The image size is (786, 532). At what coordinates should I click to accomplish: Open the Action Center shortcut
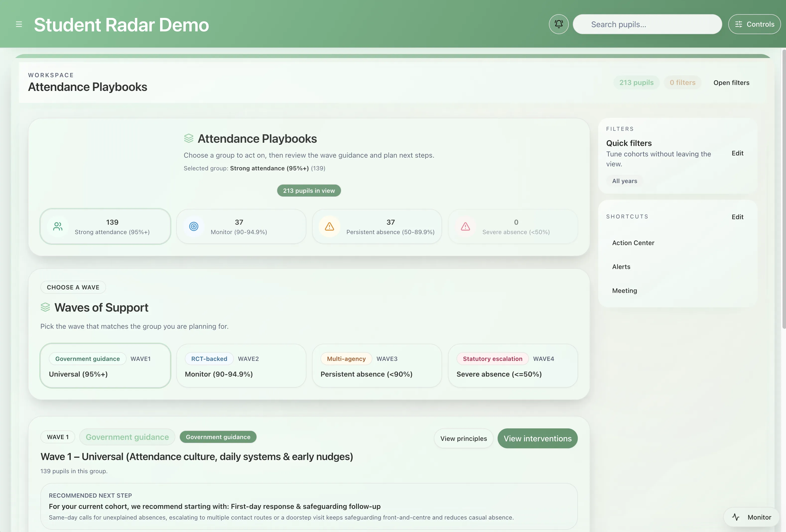[633, 243]
